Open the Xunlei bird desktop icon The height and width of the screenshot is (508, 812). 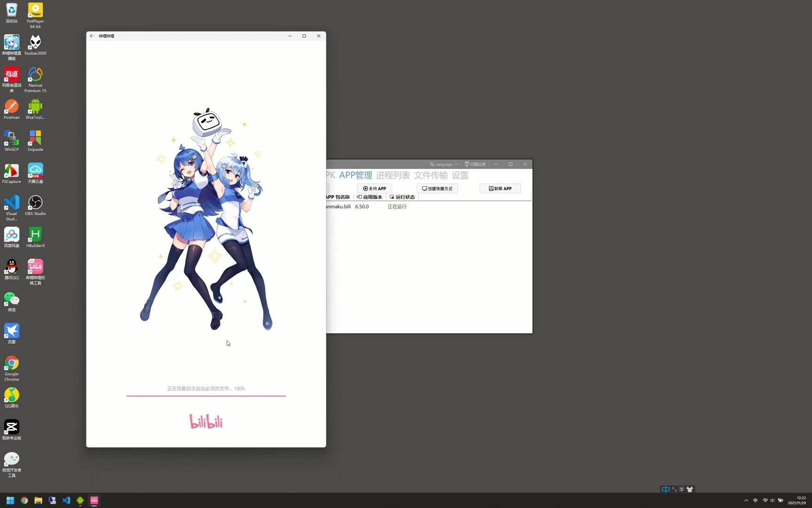point(12,333)
